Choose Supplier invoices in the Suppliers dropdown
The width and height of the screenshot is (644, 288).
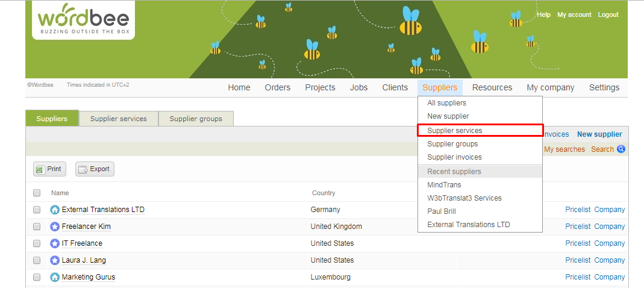coord(454,157)
